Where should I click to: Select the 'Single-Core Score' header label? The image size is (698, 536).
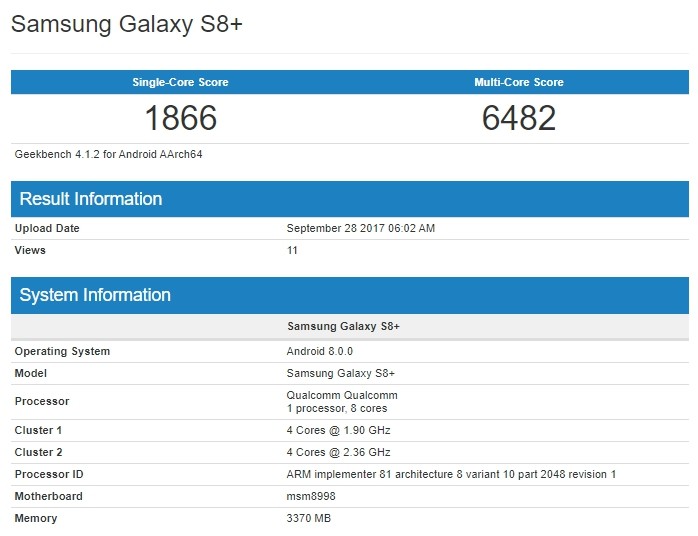pyautogui.click(x=180, y=82)
